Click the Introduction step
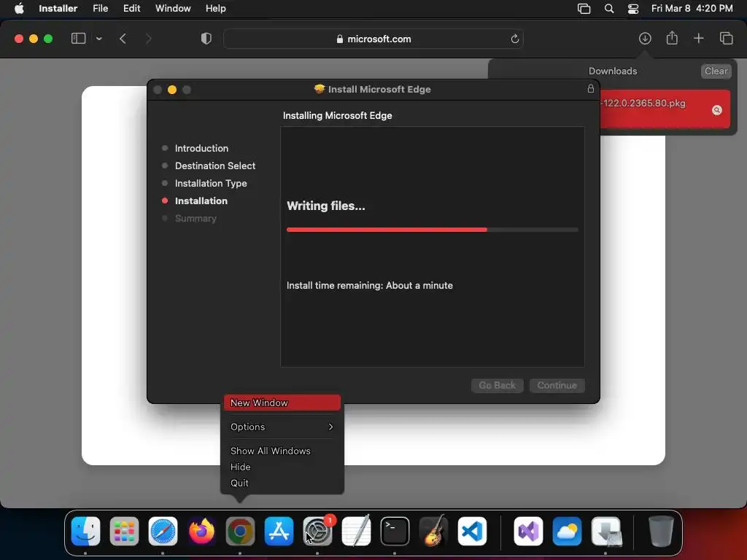 (x=201, y=148)
